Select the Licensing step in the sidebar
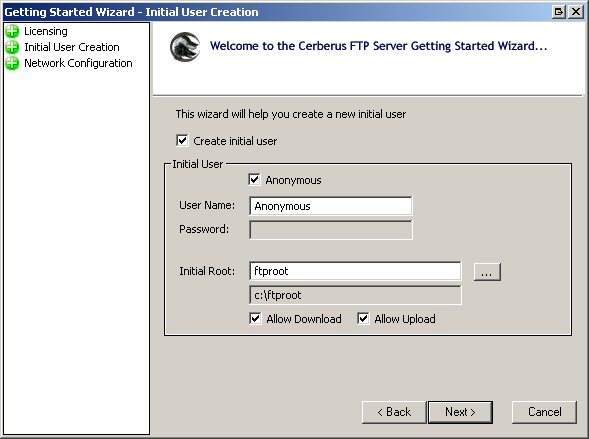 coord(46,31)
